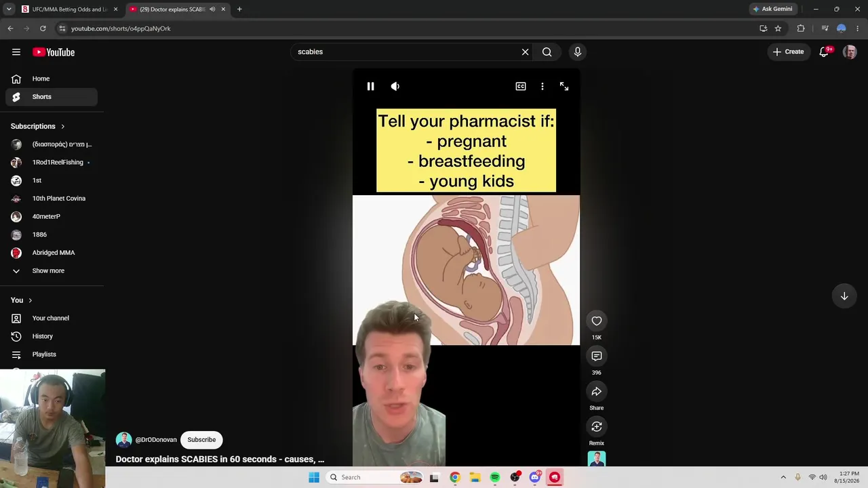This screenshot has height=488, width=868.
Task: Click the Create button
Action: coord(789,52)
